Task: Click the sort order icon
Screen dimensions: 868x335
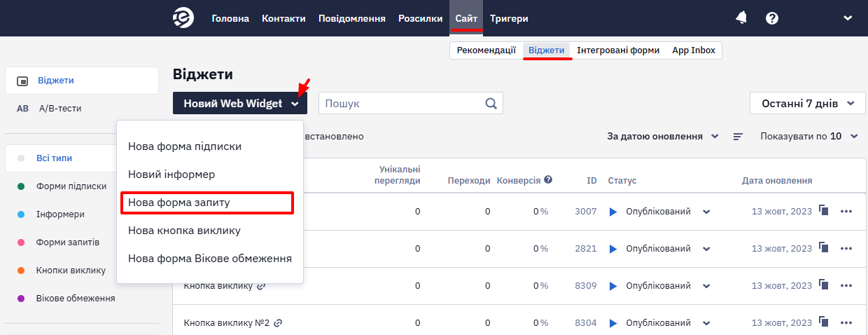Action: point(738,137)
